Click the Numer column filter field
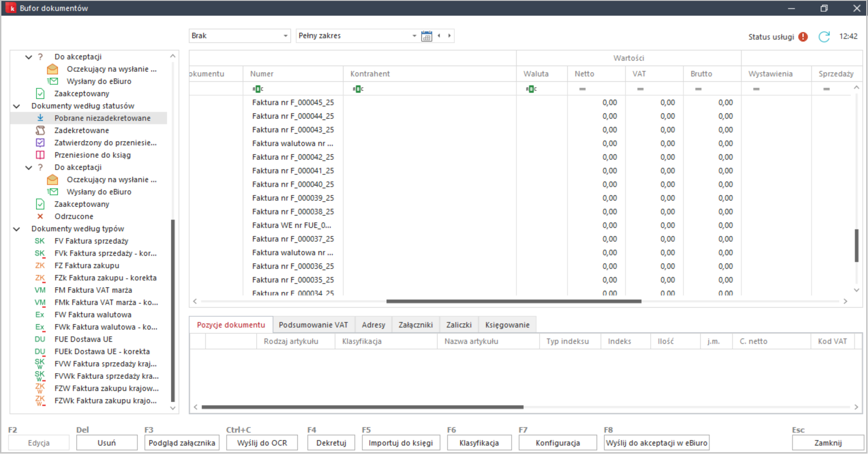This screenshot has height=454, width=868. pos(293,89)
